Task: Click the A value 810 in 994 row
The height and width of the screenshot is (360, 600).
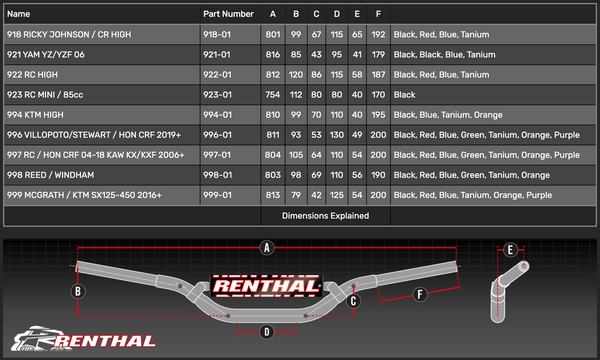Action: pos(273,115)
